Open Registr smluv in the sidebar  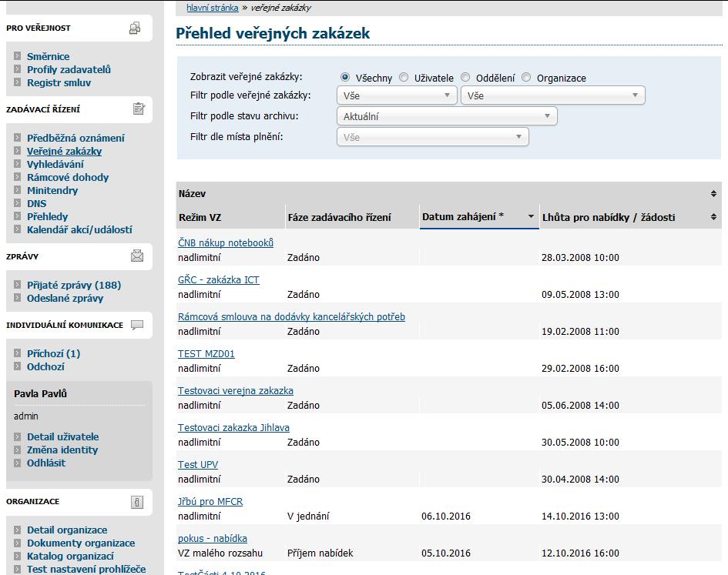point(59,82)
